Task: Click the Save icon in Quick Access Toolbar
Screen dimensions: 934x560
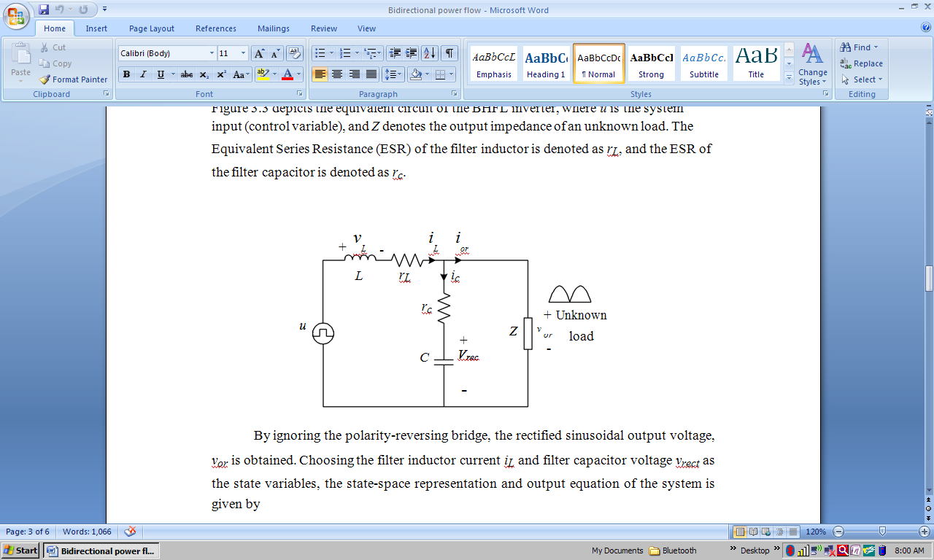Action: click(44, 9)
